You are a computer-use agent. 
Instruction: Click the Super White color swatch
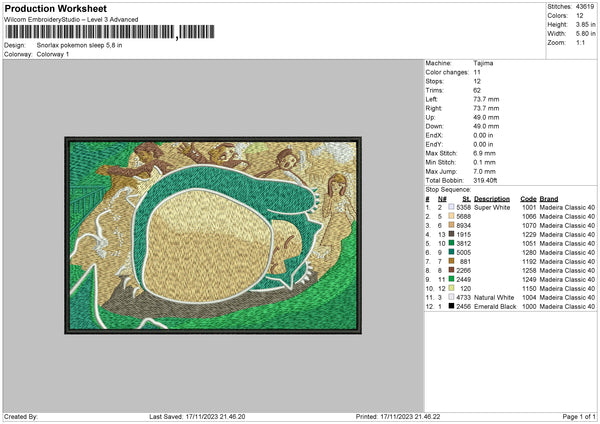(451, 207)
